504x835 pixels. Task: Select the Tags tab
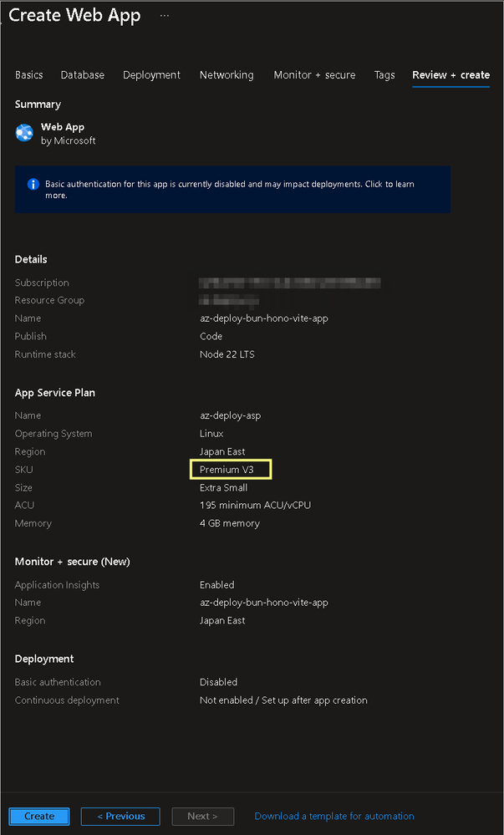point(384,75)
